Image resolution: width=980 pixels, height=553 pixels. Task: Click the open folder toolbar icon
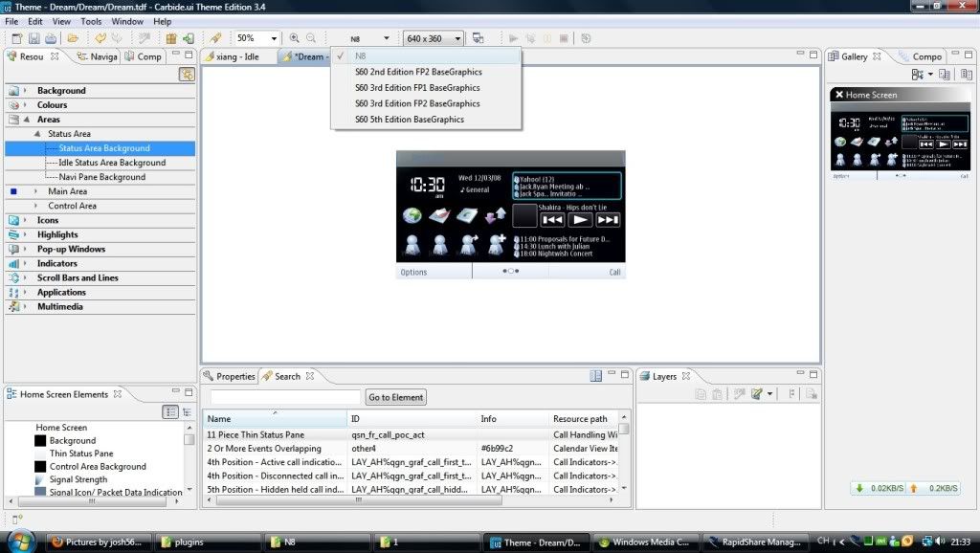coord(73,38)
